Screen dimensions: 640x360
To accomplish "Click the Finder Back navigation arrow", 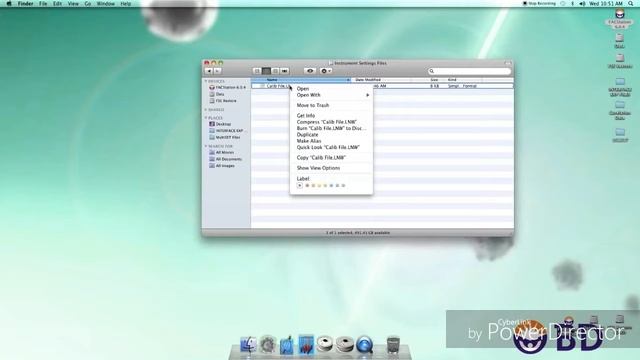I will 209,71.
